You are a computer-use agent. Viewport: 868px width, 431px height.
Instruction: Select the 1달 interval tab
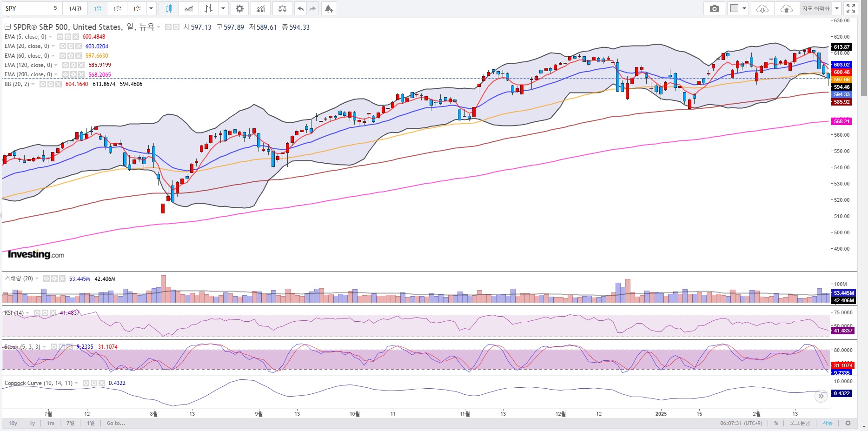point(117,8)
